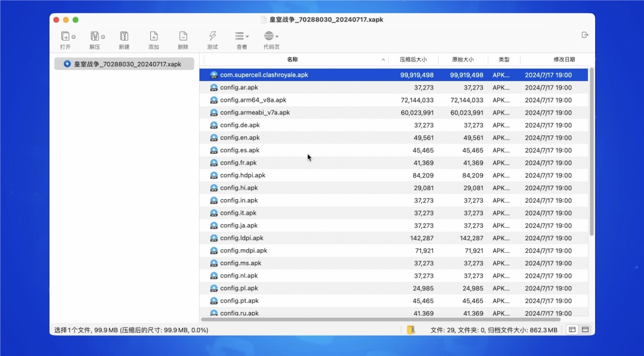The width and height of the screenshot is (644, 356).
Task: Click the 测试 (Test) lightning icon
Action: [212, 36]
